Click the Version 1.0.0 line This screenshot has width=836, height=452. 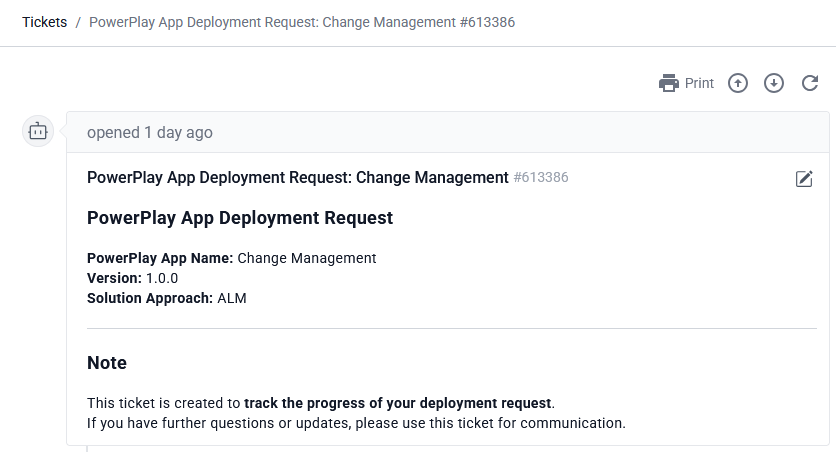point(132,278)
